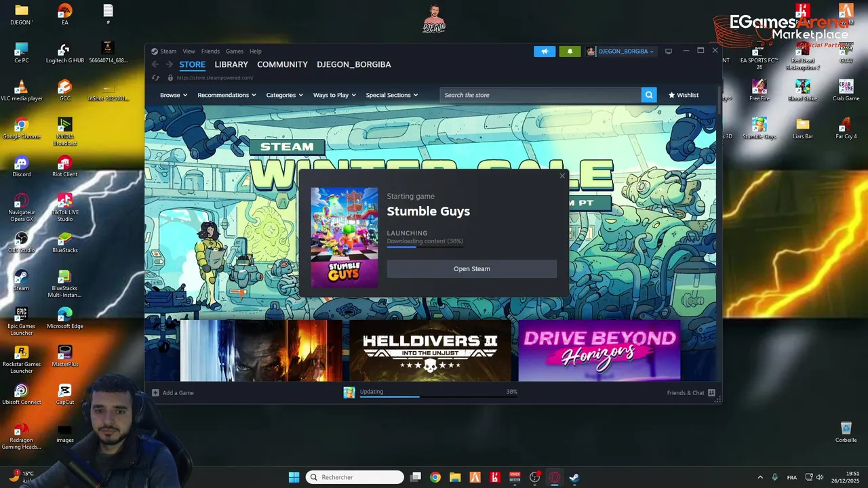Switch to the LIBRARY tab
This screenshot has width=868, height=488.
coord(231,64)
